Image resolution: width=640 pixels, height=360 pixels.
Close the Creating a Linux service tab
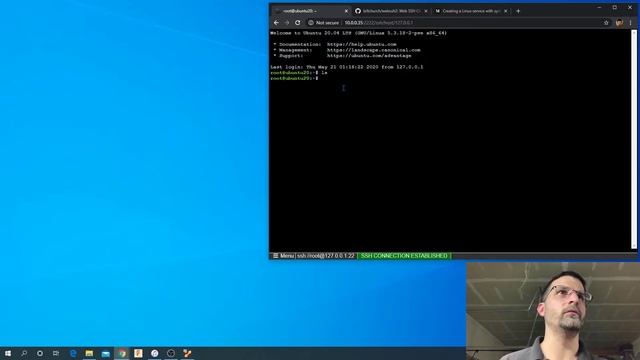(505, 11)
